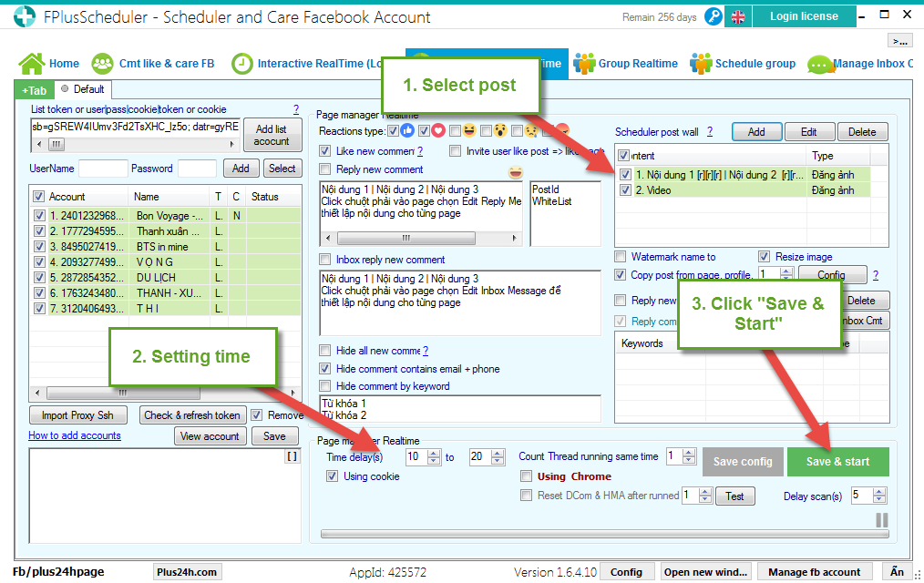Click the Group Realtime people icon
924x583 pixels.
click(584, 64)
